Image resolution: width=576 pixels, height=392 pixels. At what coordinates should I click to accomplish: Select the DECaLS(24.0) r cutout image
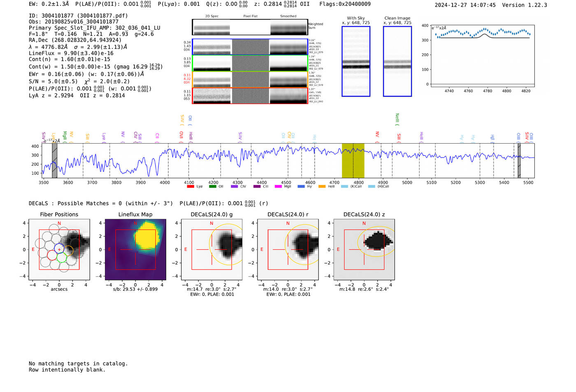[288, 250]
